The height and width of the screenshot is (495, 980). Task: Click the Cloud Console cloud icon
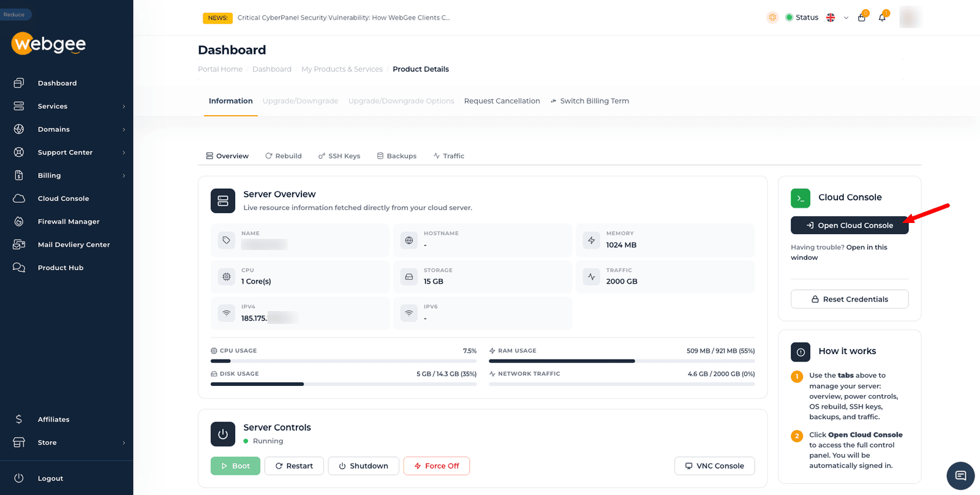pyautogui.click(x=19, y=198)
